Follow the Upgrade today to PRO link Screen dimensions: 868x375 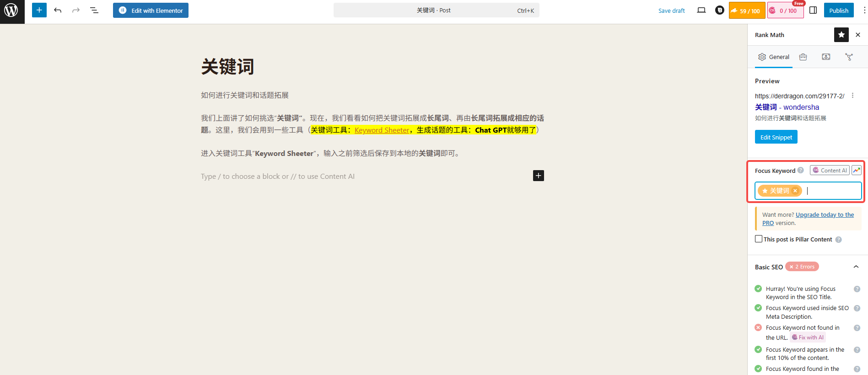coord(824,215)
